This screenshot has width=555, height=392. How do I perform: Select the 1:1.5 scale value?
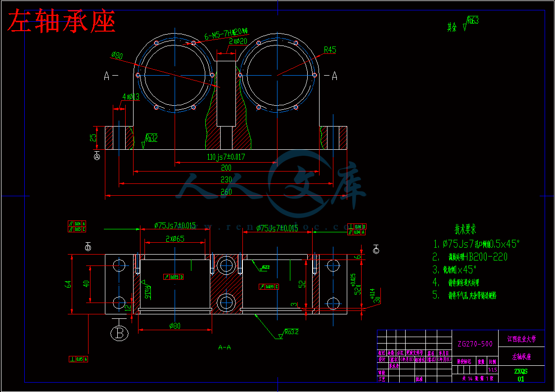click(492, 370)
